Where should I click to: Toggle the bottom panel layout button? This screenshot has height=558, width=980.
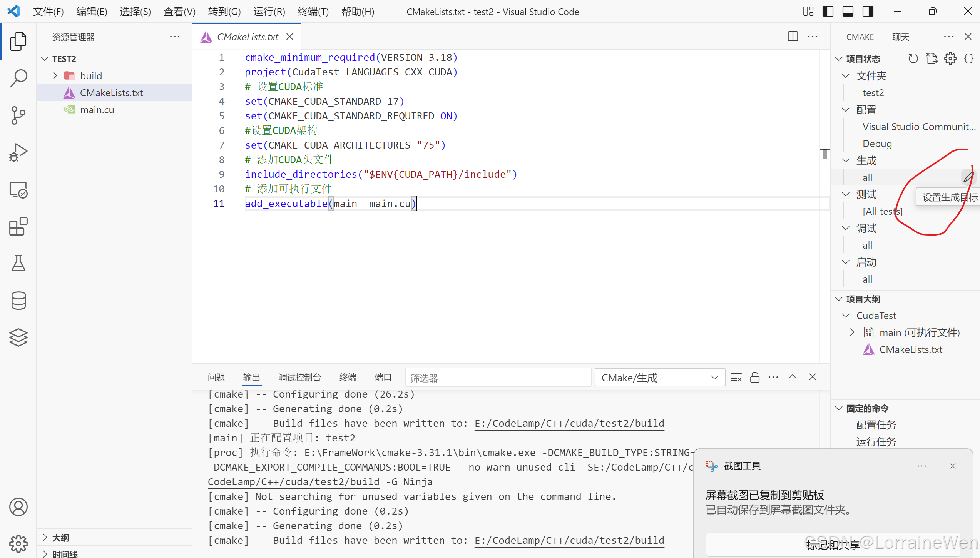(x=848, y=12)
